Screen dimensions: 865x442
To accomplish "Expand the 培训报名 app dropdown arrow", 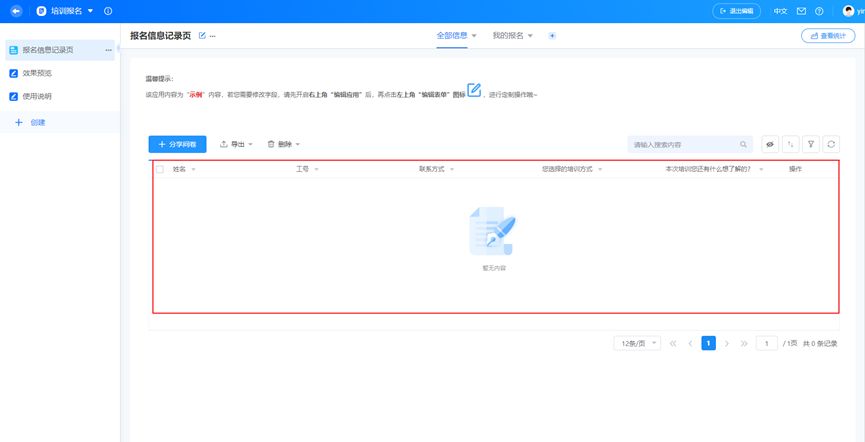I will (x=90, y=11).
